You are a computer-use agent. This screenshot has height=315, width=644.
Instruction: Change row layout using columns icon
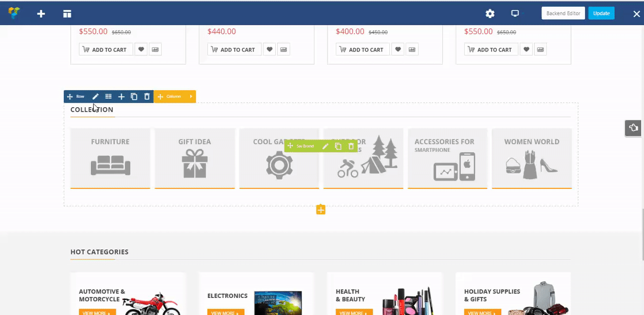(108, 97)
